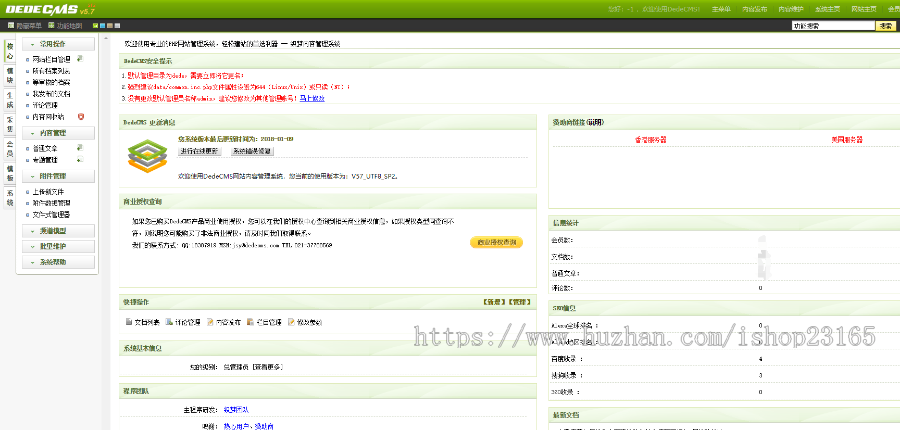Viewport: 900px width, 430px height.
Task: Switch to the 会员 side tab
Action: tap(10, 149)
